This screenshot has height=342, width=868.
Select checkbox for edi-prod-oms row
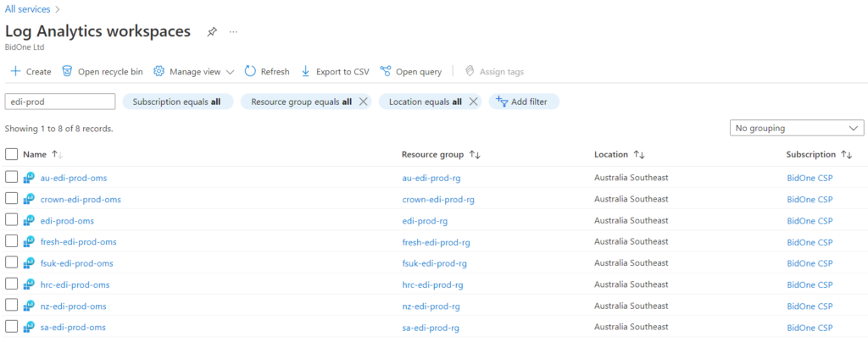[12, 220]
